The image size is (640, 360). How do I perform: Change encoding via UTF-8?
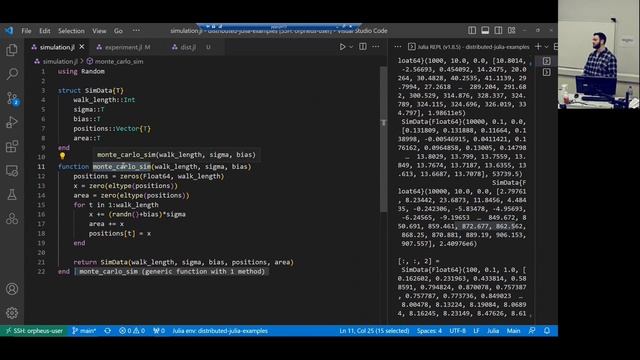458,331
